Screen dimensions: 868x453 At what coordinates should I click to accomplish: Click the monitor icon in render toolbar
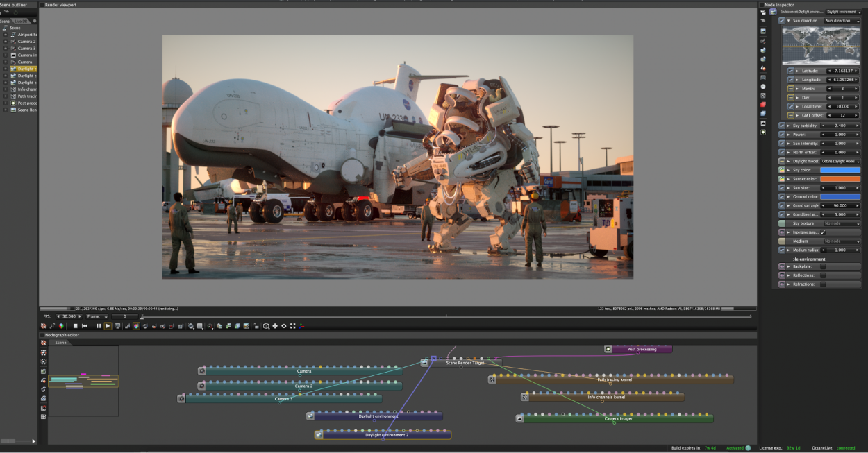coord(117,326)
